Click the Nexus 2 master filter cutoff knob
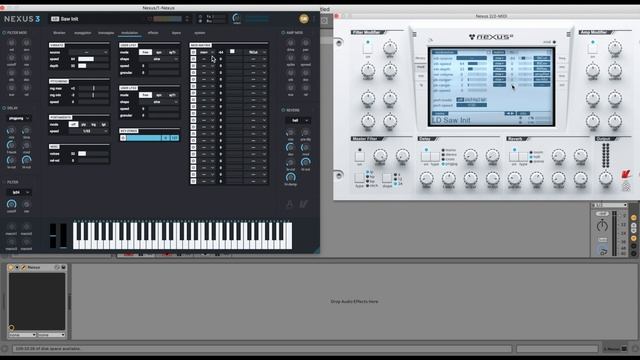Viewport: 640px width, 360px height. [x=380, y=156]
